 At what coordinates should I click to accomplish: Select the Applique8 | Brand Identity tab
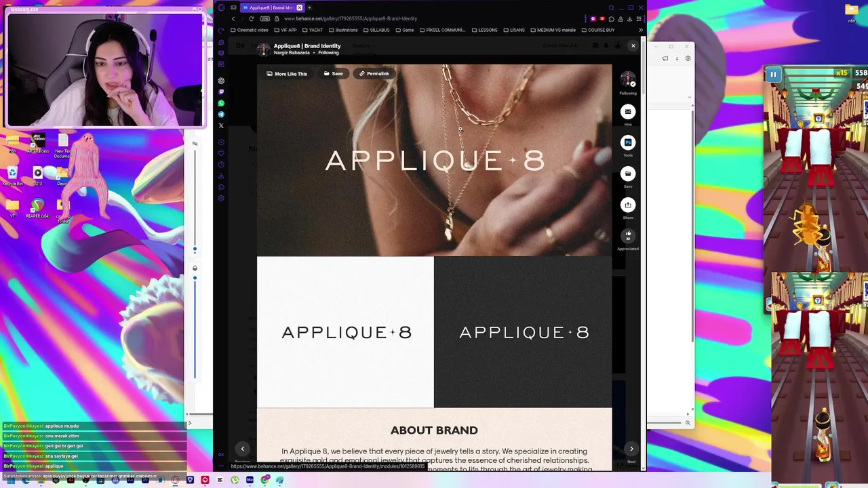[273, 7]
